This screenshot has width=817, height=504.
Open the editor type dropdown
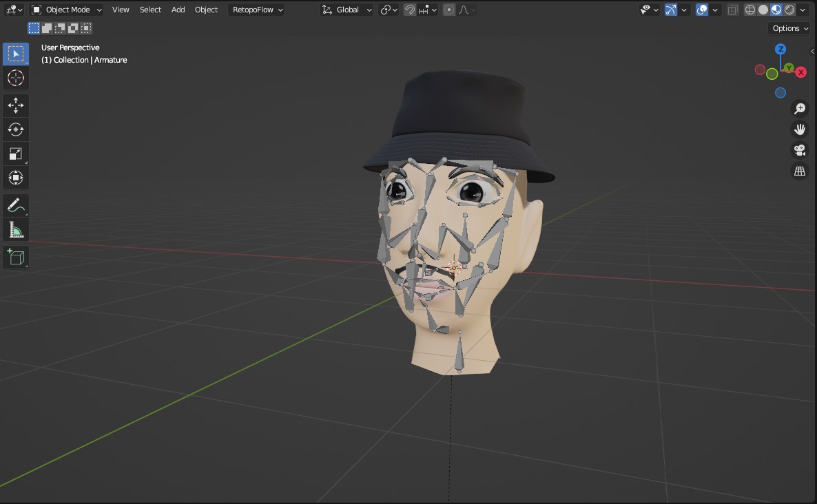14,10
